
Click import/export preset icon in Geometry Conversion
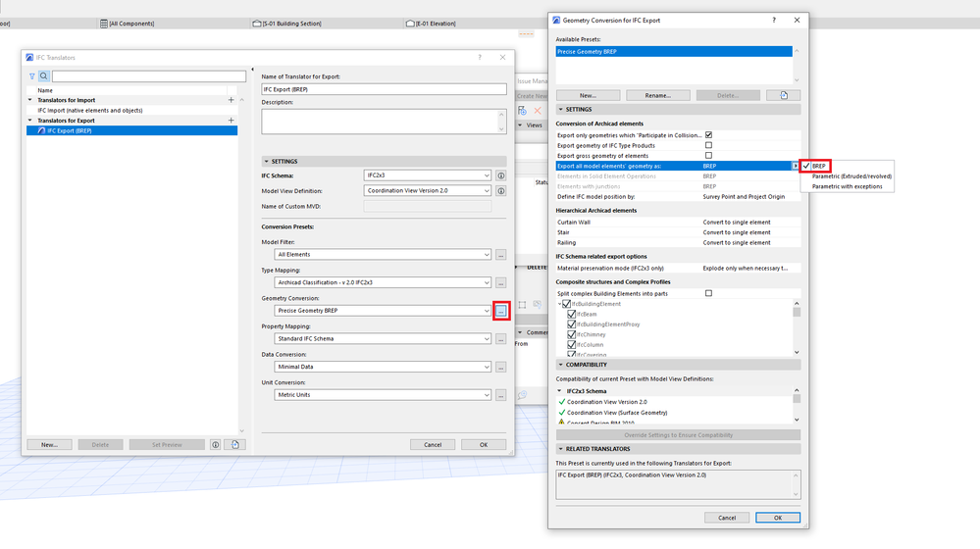(784, 95)
